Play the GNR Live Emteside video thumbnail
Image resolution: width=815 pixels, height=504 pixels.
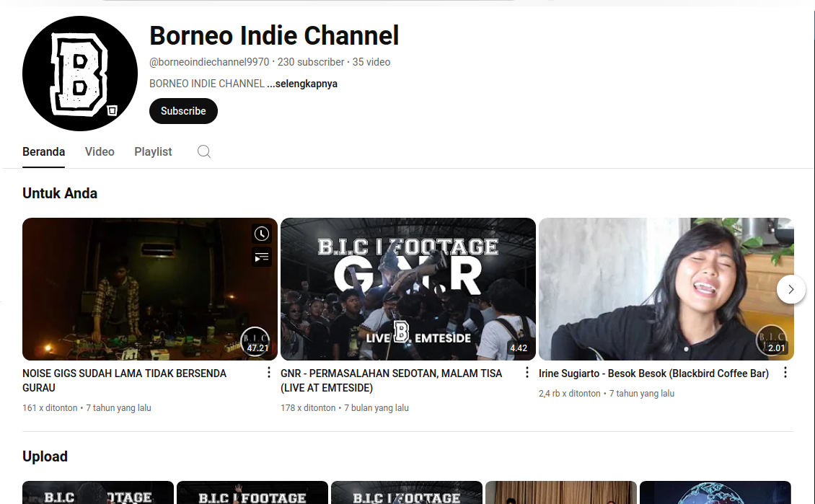407,289
